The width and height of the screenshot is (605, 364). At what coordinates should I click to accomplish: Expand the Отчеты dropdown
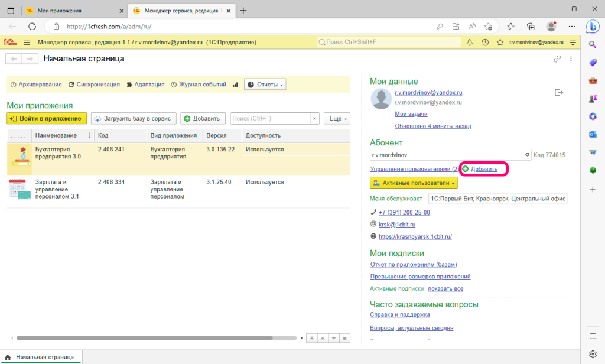pyautogui.click(x=265, y=84)
